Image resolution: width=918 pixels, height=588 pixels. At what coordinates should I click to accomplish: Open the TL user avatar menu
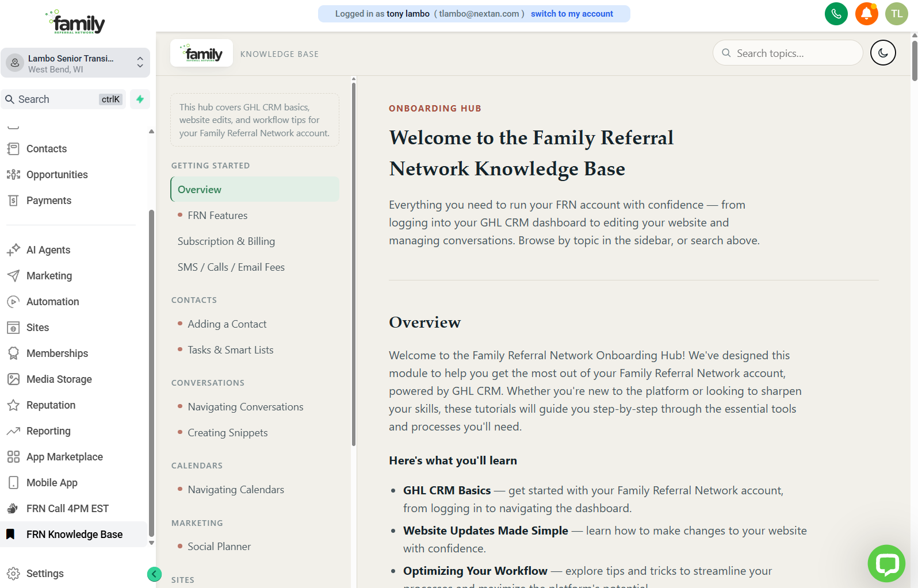pos(896,14)
